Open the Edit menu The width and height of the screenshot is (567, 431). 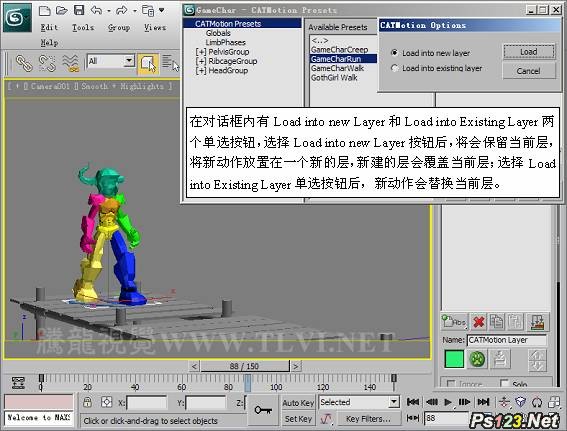tap(49, 27)
